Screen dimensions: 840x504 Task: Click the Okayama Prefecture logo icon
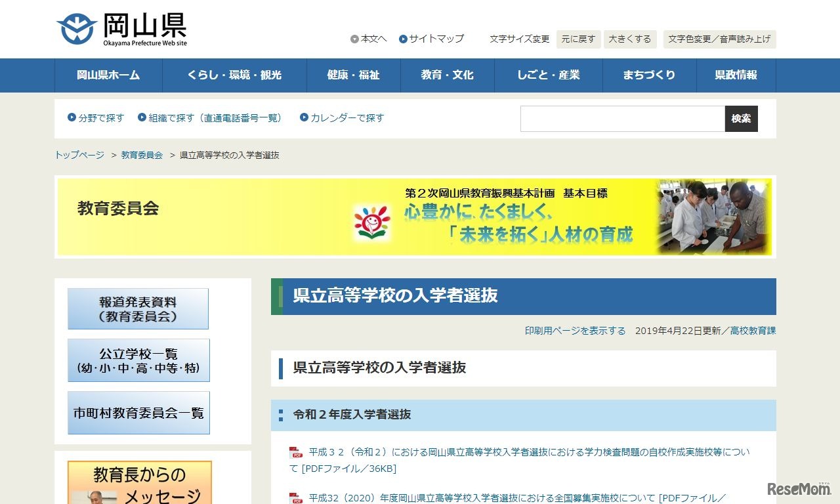point(75,28)
